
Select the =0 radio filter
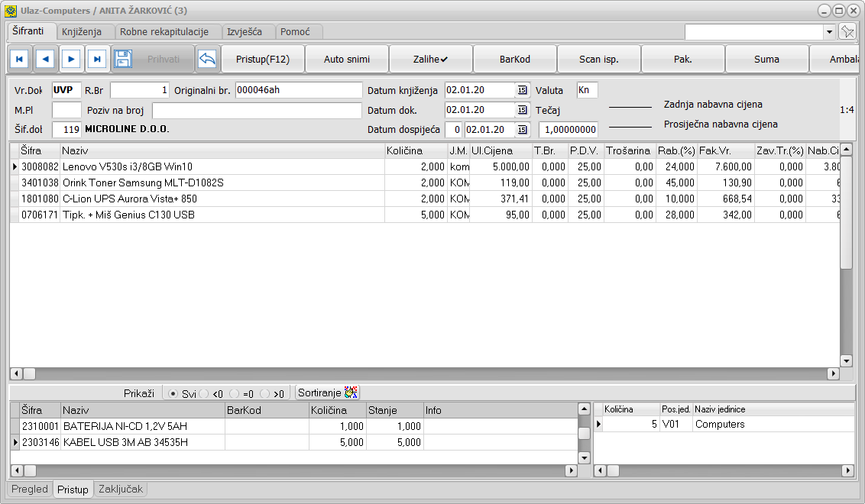click(x=235, y=394)
